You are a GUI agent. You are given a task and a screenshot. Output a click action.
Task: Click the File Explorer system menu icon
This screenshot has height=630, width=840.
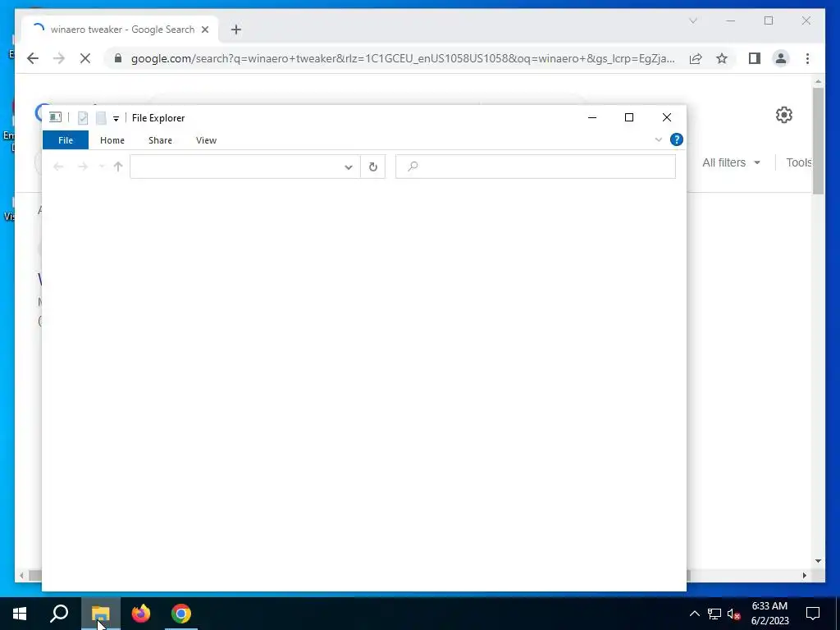point(55,117)
